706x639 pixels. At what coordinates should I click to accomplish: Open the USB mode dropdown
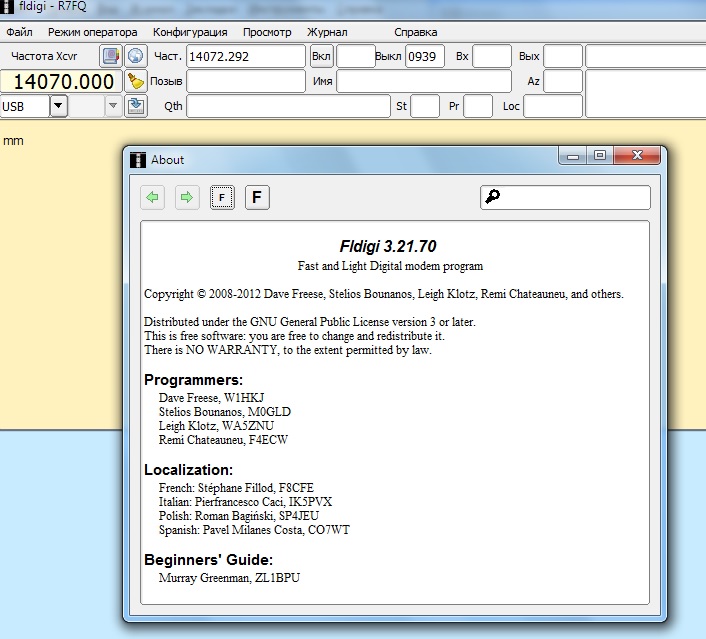pos(58,106)
